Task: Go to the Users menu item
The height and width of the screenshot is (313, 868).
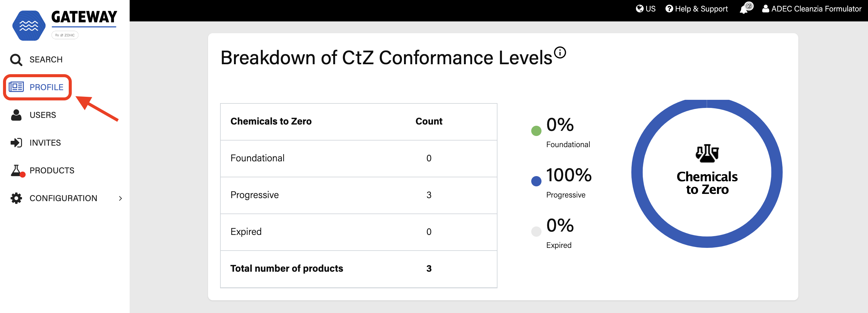Action: click(43, 115)
